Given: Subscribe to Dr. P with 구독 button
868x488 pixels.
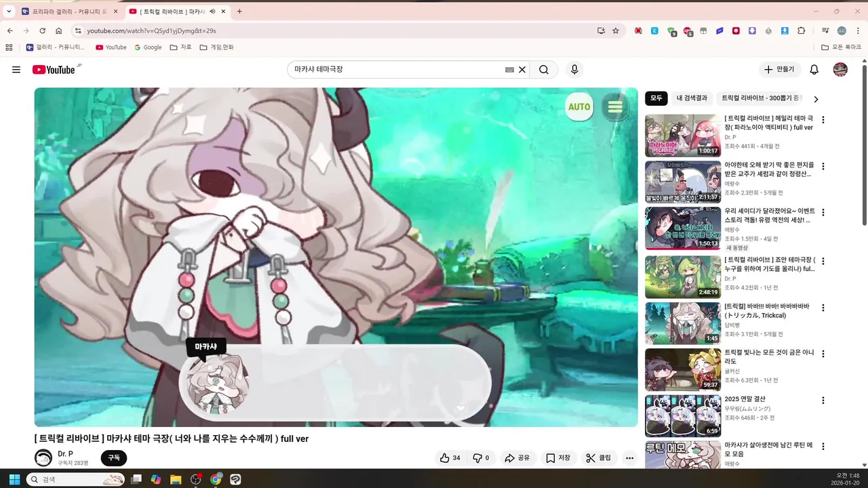Looking at the screenshot, I should tap(114, 458).
